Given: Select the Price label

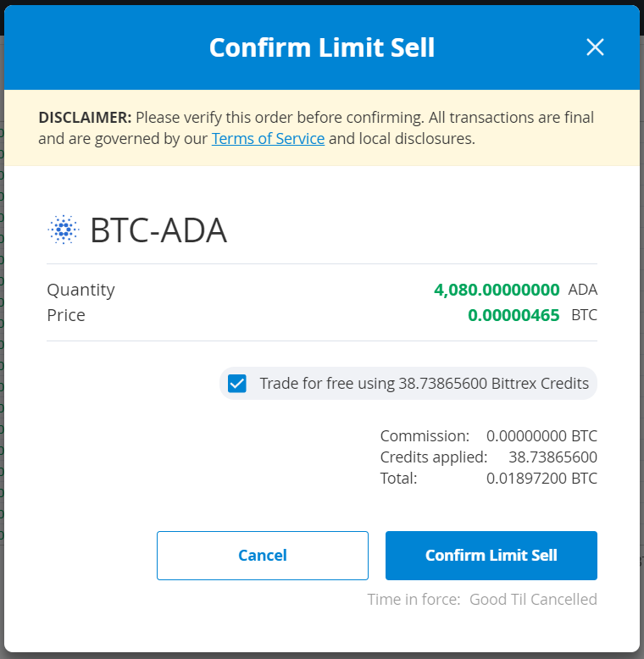Looking at the screenshot, I should point(66,315).
